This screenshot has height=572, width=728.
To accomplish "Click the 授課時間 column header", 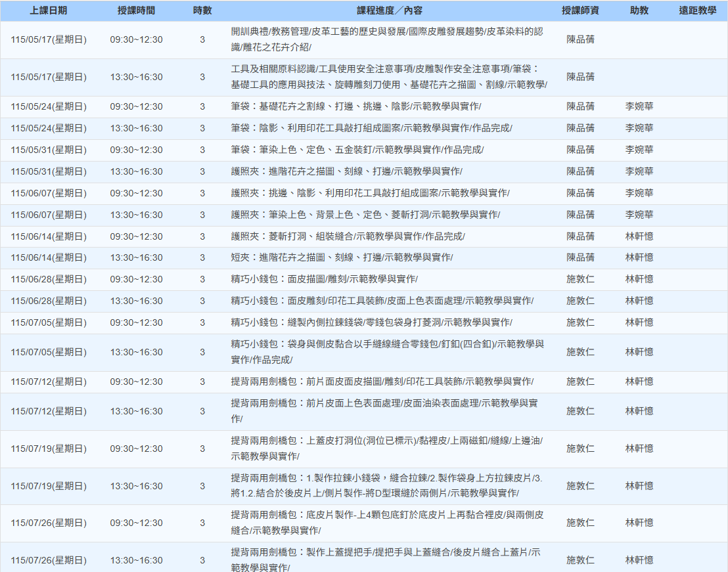I will click(136, 11).
